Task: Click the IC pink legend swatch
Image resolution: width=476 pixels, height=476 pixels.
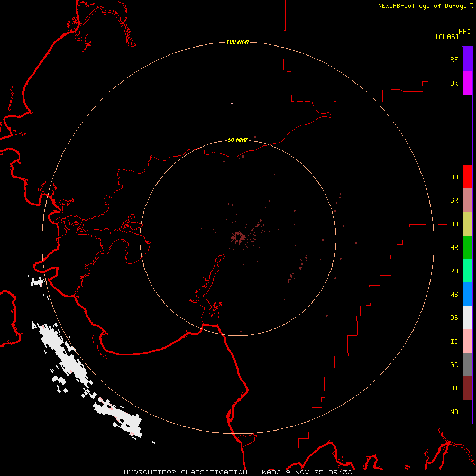Action: [467, 341]
